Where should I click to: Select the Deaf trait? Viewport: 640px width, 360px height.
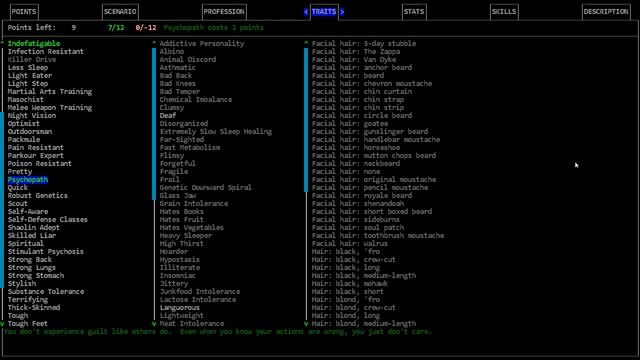coord(168,116)
